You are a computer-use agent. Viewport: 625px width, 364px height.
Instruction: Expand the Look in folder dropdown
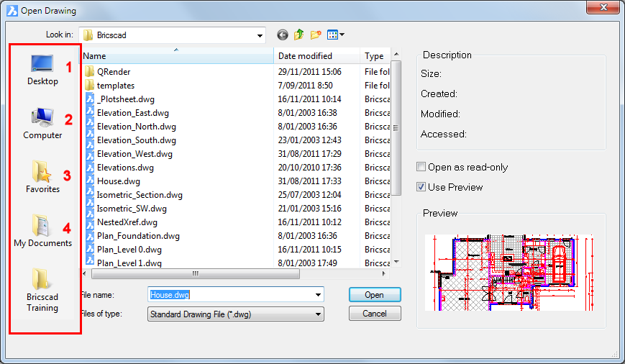260,35
